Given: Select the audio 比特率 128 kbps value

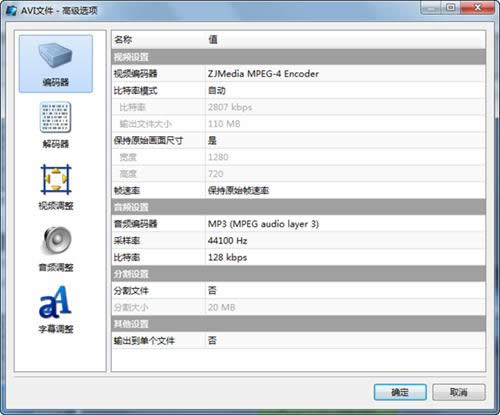Looking at the screenshot, I should point(345,257).
